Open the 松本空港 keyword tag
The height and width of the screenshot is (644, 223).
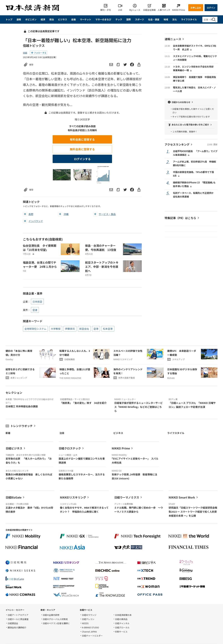point(108,329)
